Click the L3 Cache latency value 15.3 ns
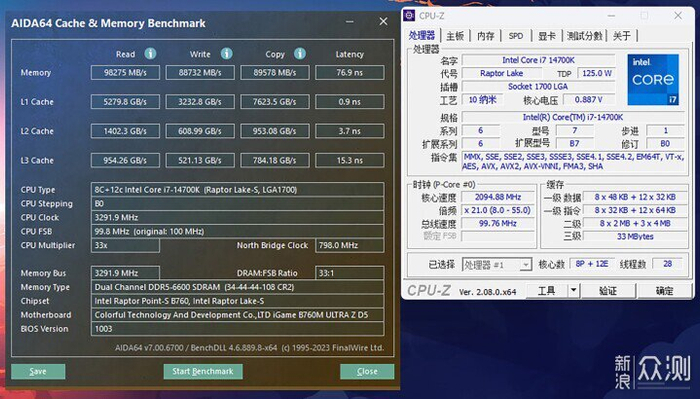The width and height of the screenshot is (700, 399). pos(350,160)
